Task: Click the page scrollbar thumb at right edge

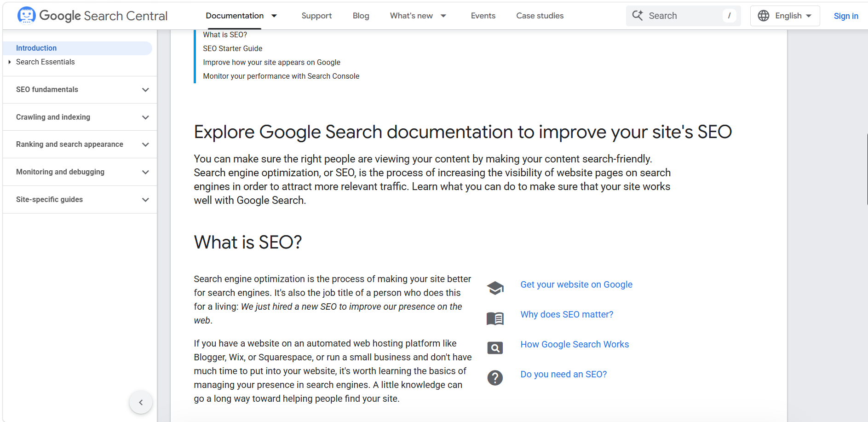Action: point(867,169)
